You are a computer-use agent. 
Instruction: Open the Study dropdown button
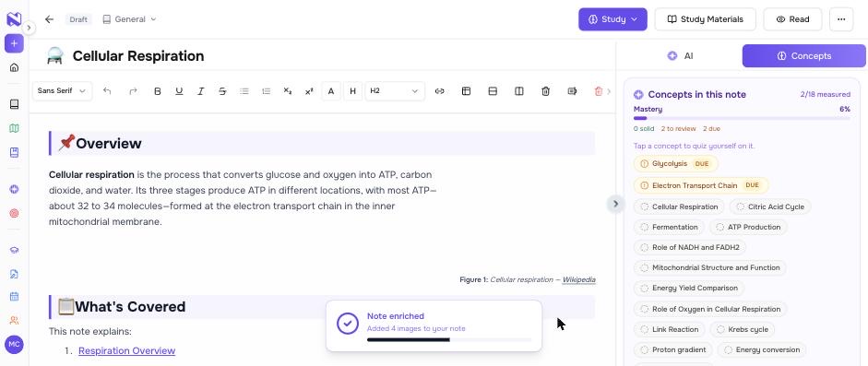click(x=612, y=19)
